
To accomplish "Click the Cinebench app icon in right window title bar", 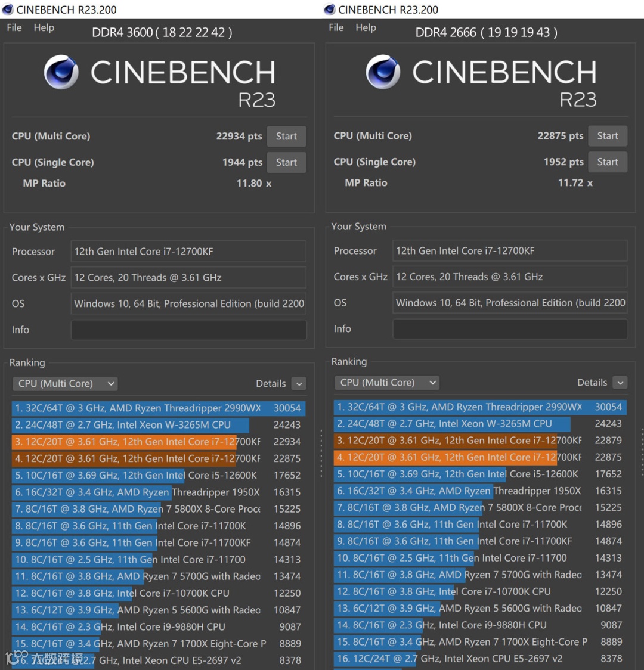I will 330,9.
